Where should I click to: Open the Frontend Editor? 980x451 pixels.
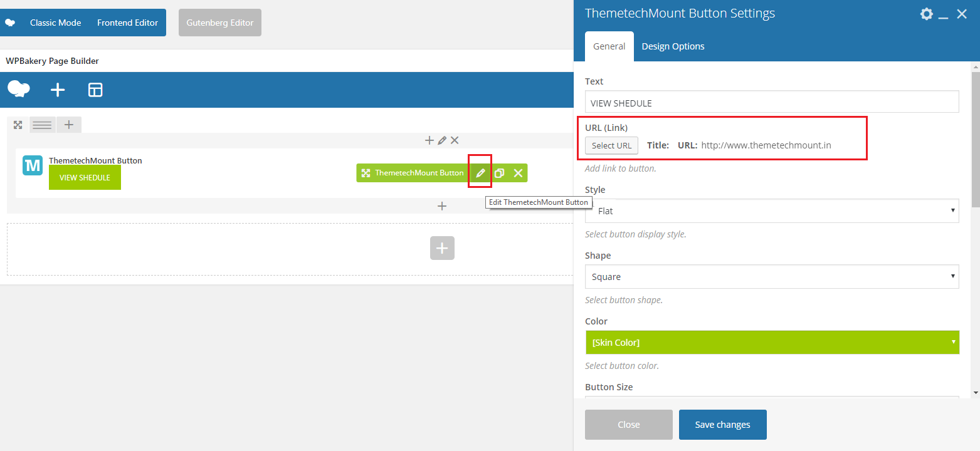[127, 23]
